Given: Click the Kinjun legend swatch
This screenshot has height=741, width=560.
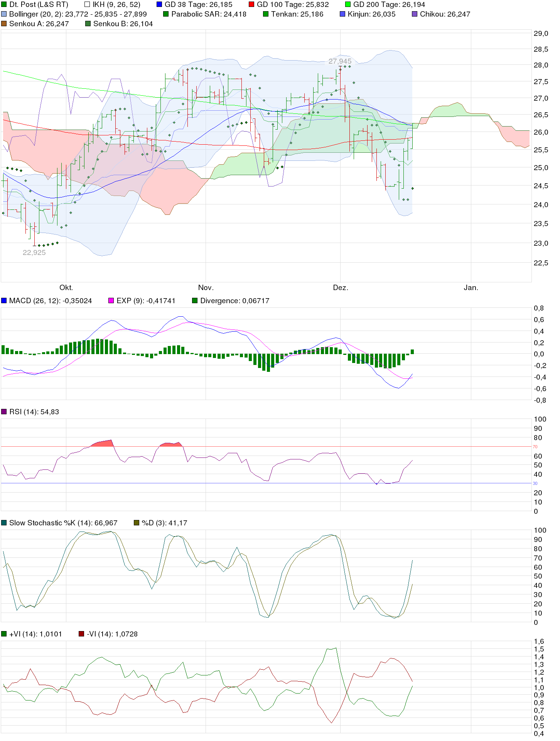Looking at the screenshot, I should (342, 14).
